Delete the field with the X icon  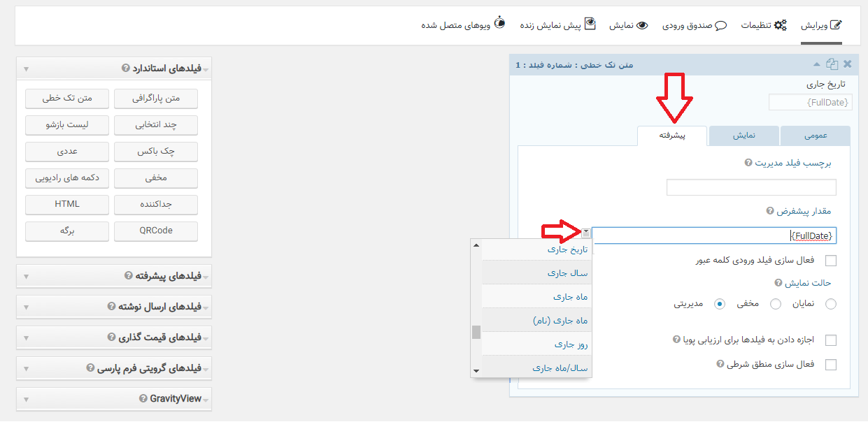(x=847, y=64)
